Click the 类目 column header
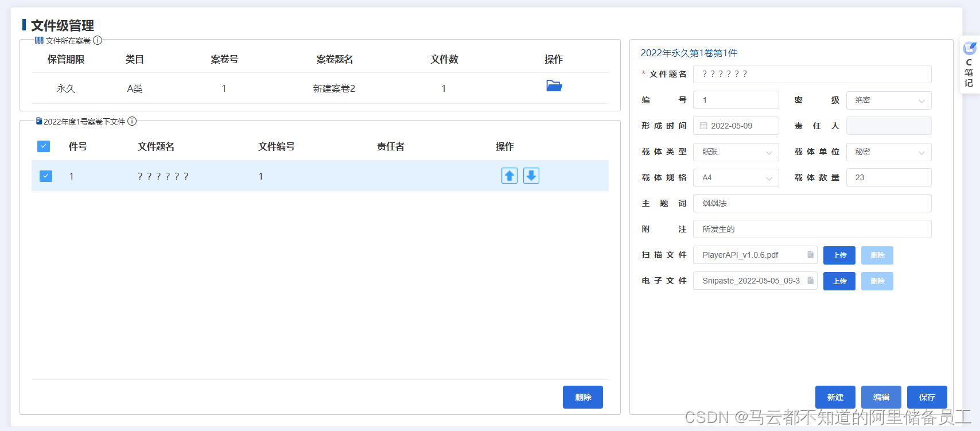 tap(135, 59)
